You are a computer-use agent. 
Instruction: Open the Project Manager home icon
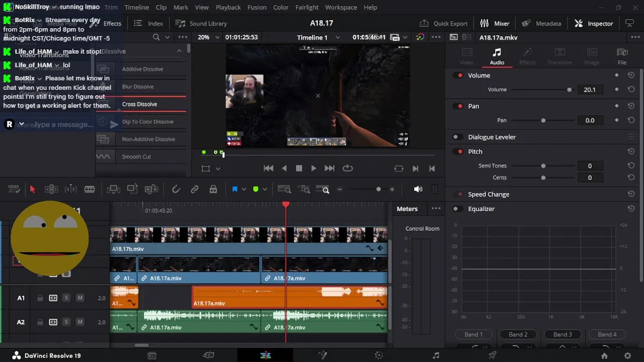pos(604,355)
